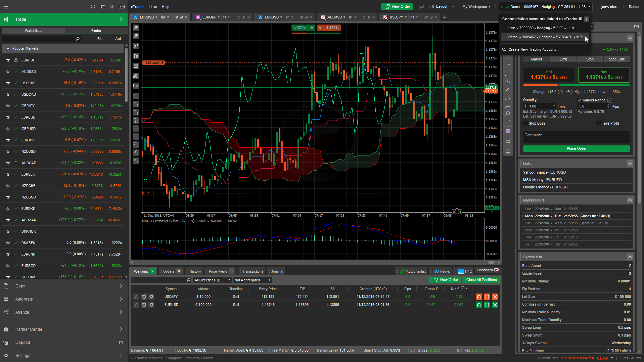The image size is (644, 362).
Task: Open price alert bell icon
Action: click(x=508, y=151)
